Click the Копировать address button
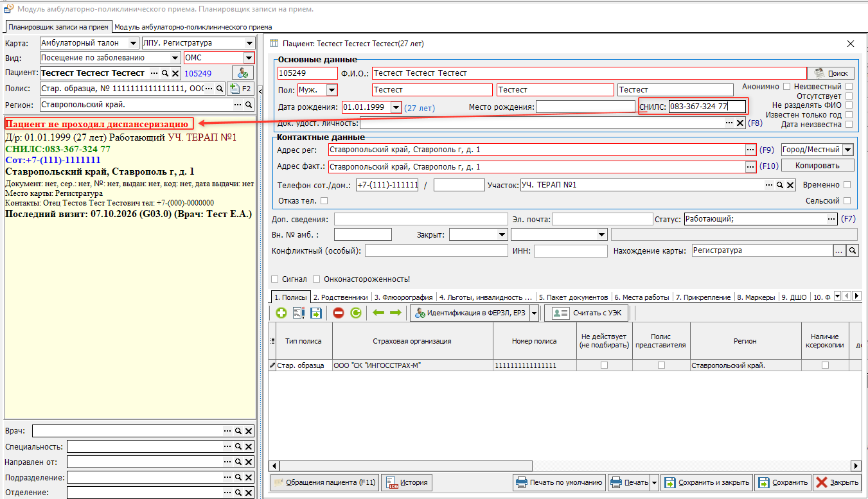 pos(817,165)
